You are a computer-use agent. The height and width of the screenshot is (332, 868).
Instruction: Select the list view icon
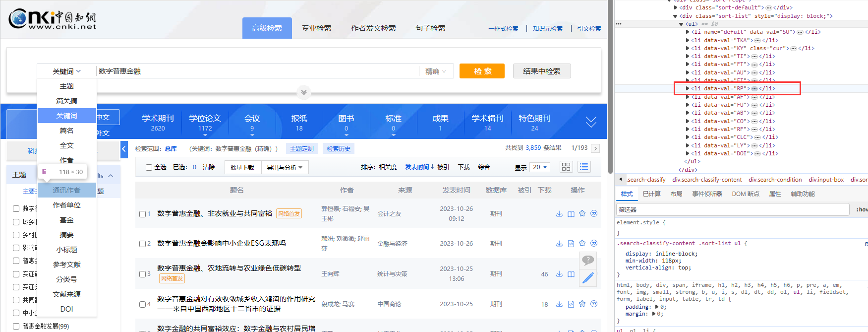pos(584,167)
